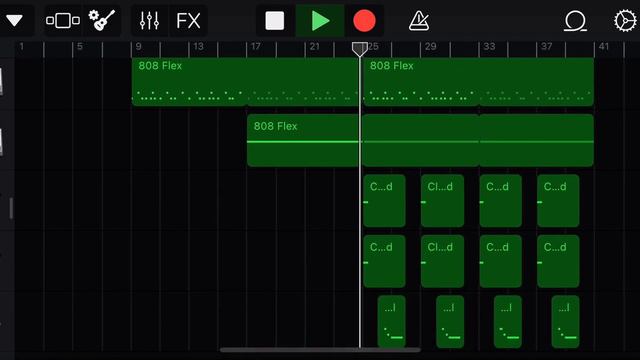
Task: Start recording with the red button
Action: tap(364, 21)
